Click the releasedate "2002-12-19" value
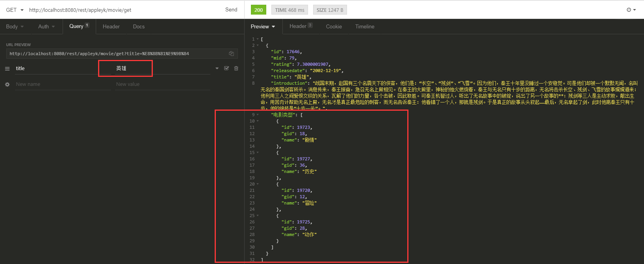This screenshot has width=644, height=264. click(326, 71)
